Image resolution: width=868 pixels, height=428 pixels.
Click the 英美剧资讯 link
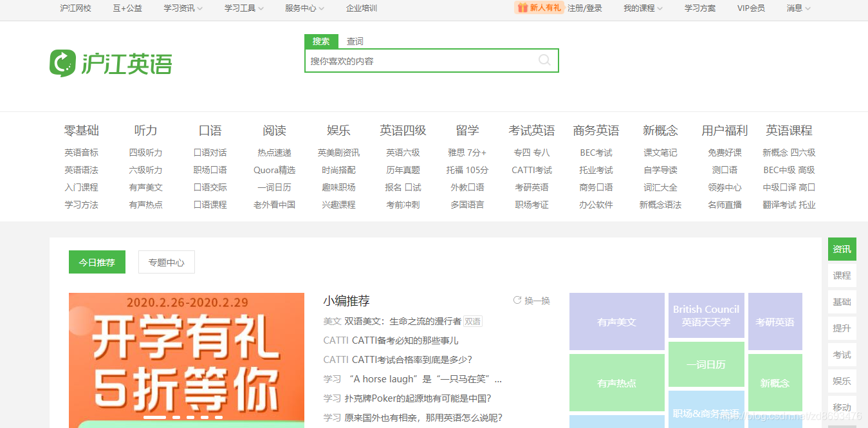coord(339,153)
